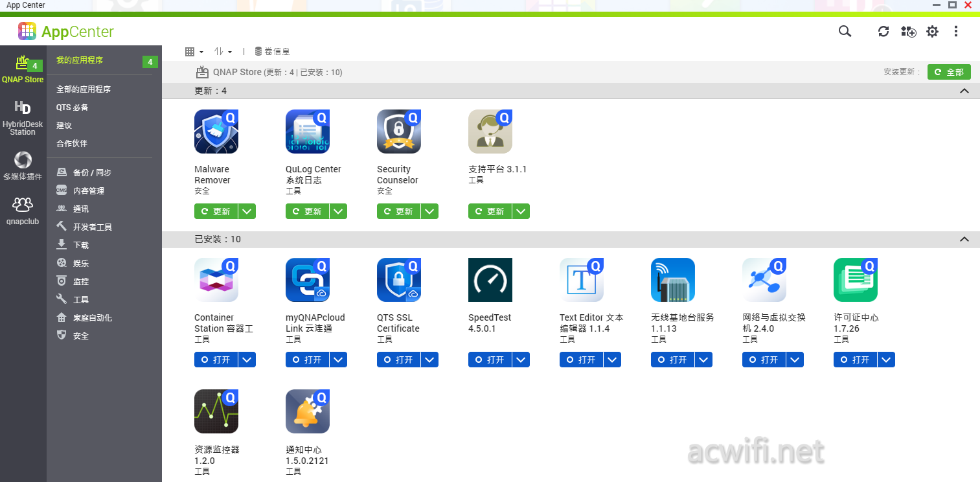This screenshot has height=482, width=980.
Task: Click the QTS SSL Certificate icon
Action: [x=399, y=280]
